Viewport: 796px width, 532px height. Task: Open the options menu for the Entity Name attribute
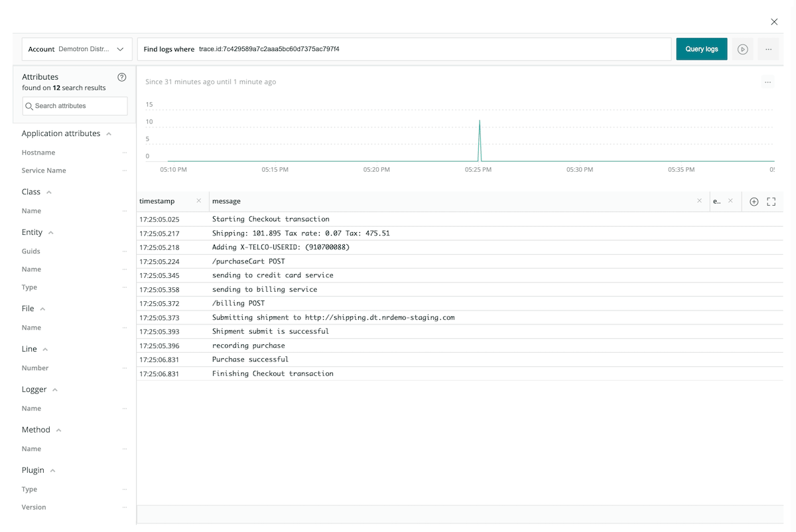point(124,269)
